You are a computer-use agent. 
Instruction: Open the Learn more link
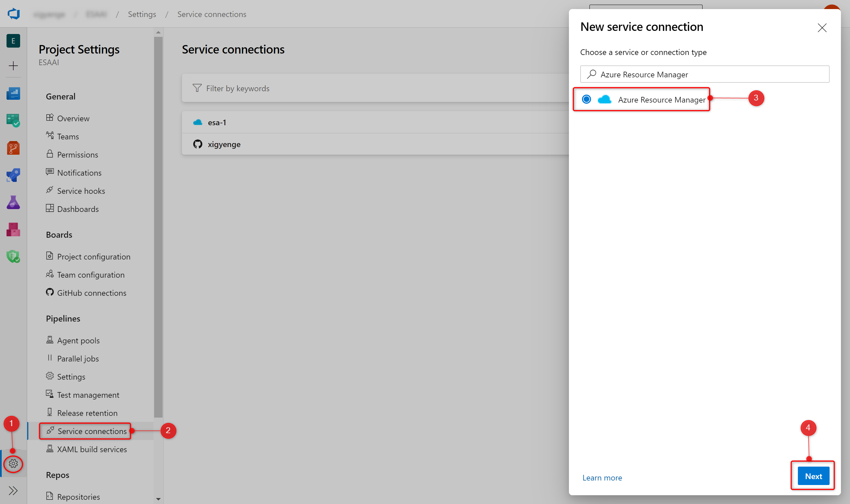(x=602, y=477)
